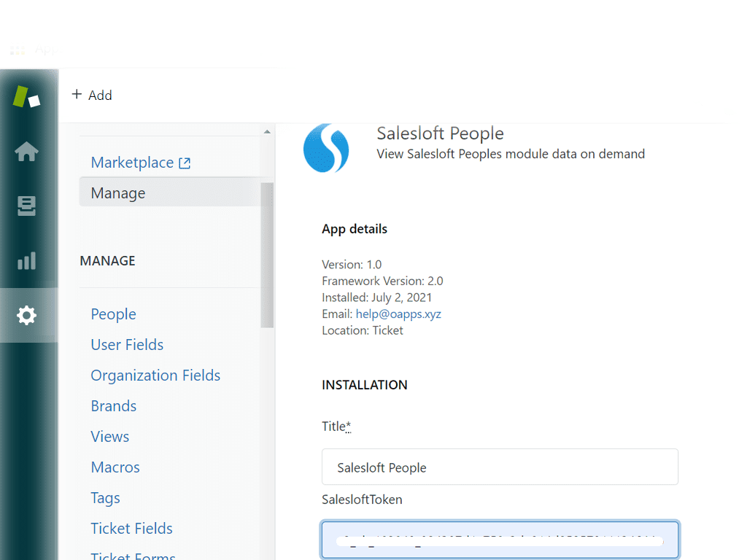Viewport: 747px width, 560px height.
Task: Open the Home dashboard icon
Action: tap(27, 152)
